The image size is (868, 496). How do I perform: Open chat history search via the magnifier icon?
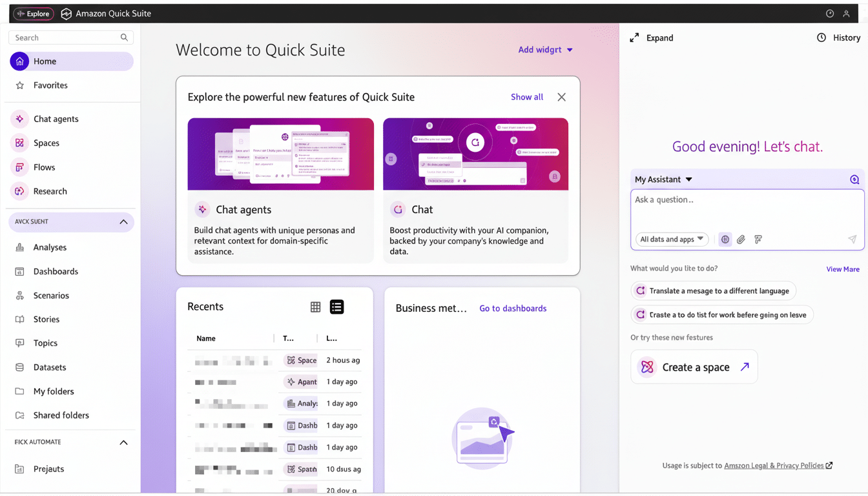854,179
